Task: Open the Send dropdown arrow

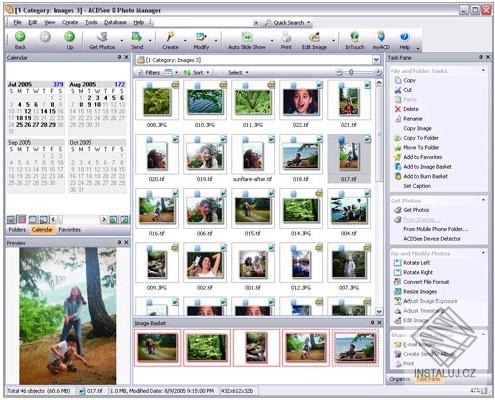Action: click(x=150, y=41)
